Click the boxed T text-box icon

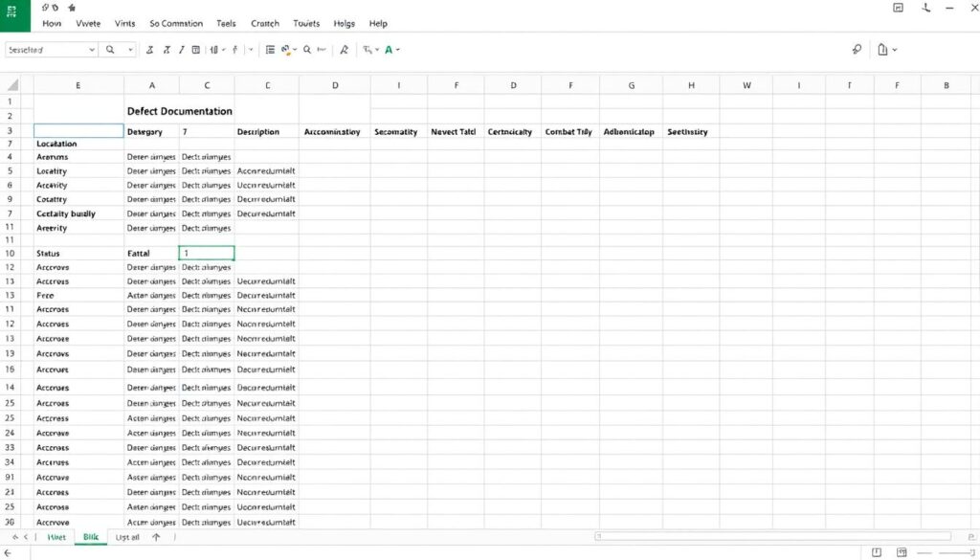click(195, 50)
